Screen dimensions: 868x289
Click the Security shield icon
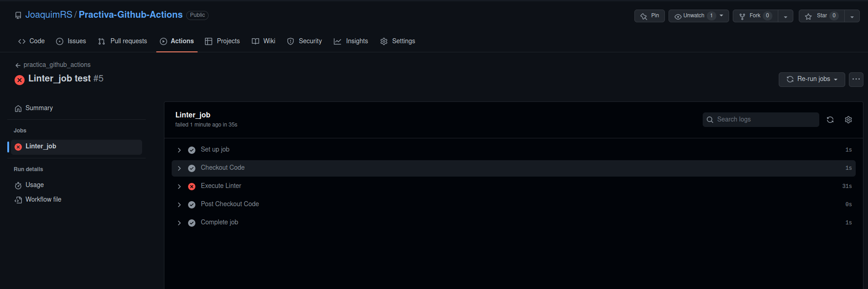tap(291, 41)
